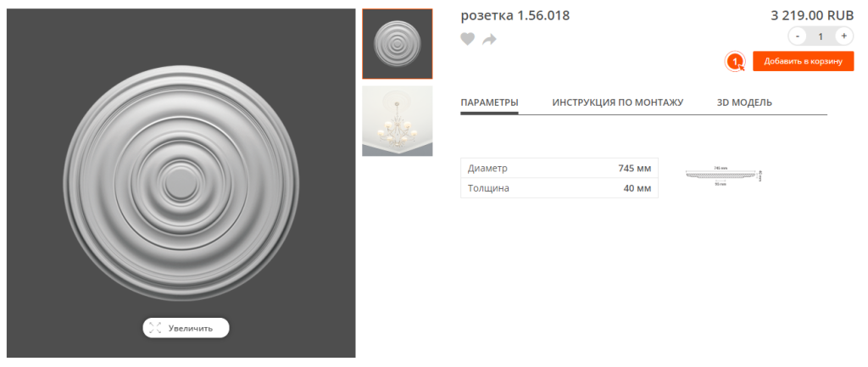Decrease quantity with the minus button
Viewport: 868px width, 367px height.
pos(797,36)
